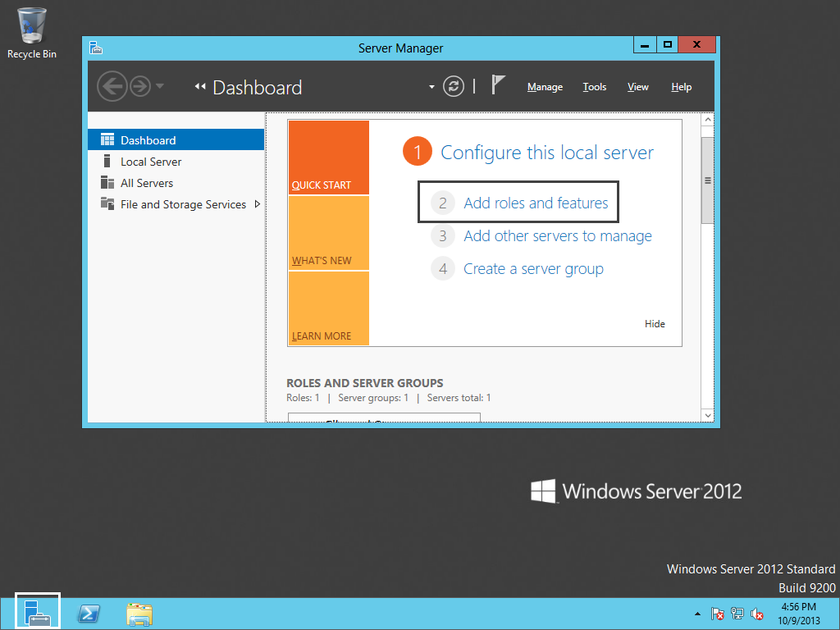
Task: Click the scrollbar up arrow
Action: coord(708,120)
